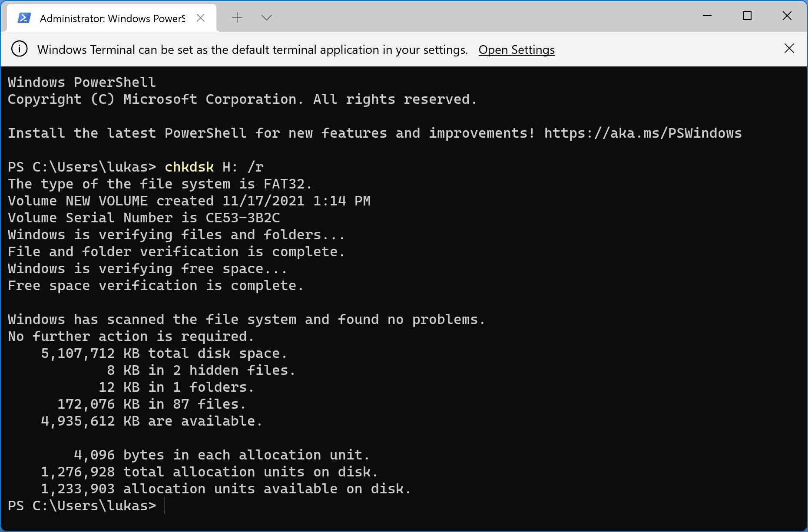The width and height of the screenshot is (808, 532).
Task: Minimize the Windows Terminal window
Action: click(x=707, y=16)
